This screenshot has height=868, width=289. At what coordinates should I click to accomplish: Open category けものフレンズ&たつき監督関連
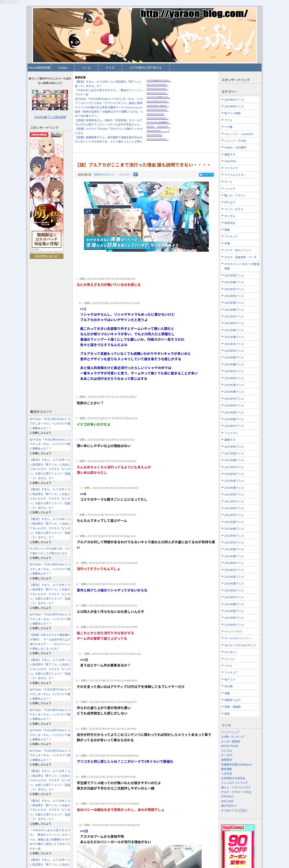tap(242, 266)
